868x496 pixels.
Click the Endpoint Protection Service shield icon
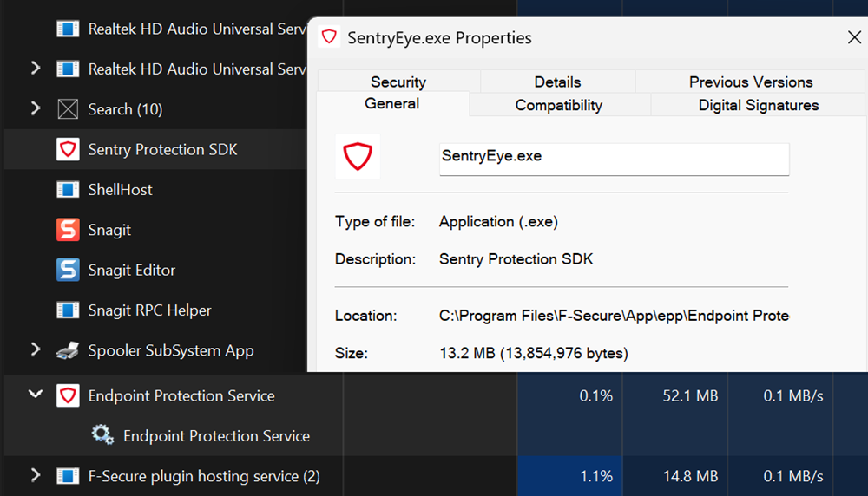click(68, 396)
